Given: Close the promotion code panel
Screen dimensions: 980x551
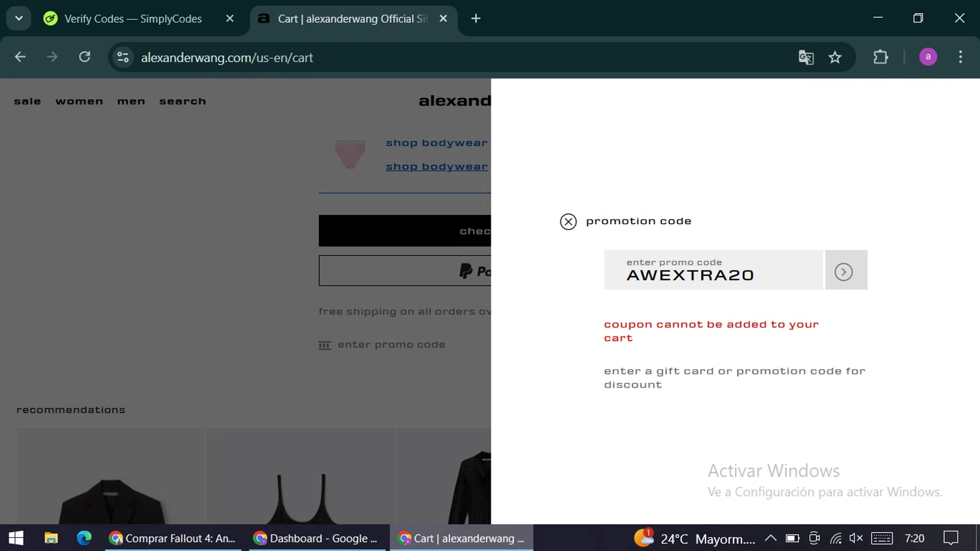Looking at the screenshot, I should click(x=568, y=222).
